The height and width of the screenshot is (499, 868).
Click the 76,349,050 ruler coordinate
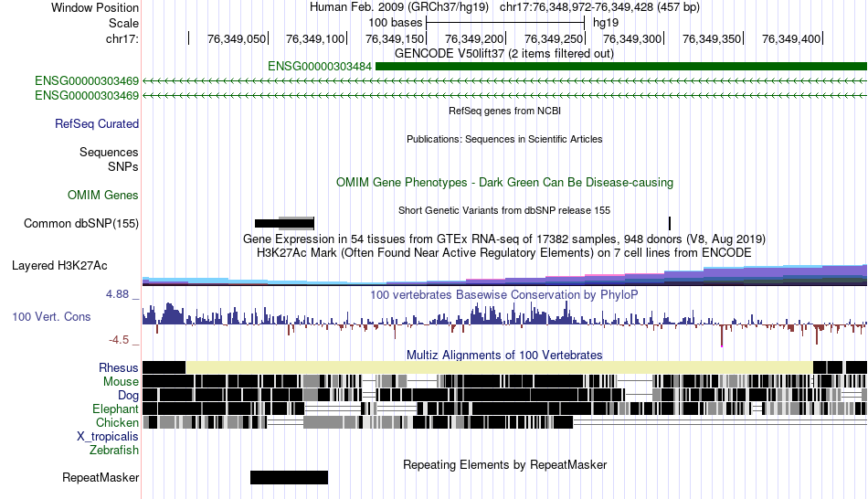237,38
